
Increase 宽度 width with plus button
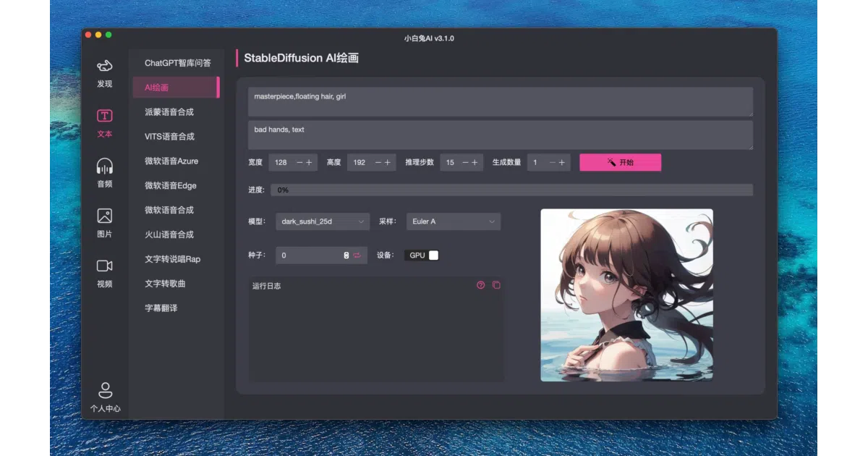pos(310,163)
